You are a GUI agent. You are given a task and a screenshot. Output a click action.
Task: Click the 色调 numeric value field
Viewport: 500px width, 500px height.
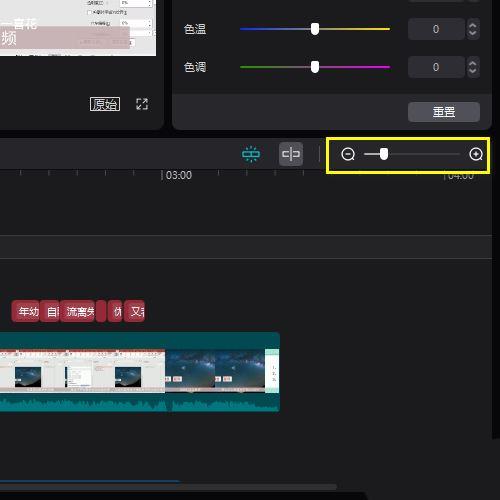coord(436,67)
